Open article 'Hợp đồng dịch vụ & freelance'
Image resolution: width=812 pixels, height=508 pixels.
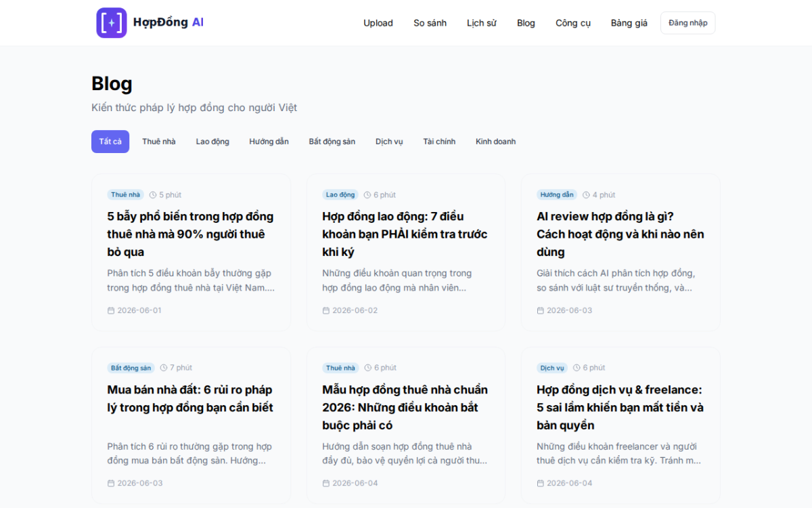coord(620,408)
